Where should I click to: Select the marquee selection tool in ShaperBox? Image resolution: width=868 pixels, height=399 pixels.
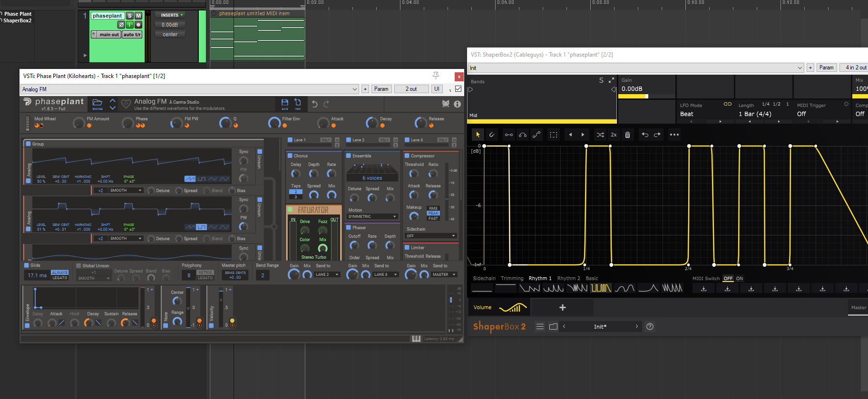[554, 135]
